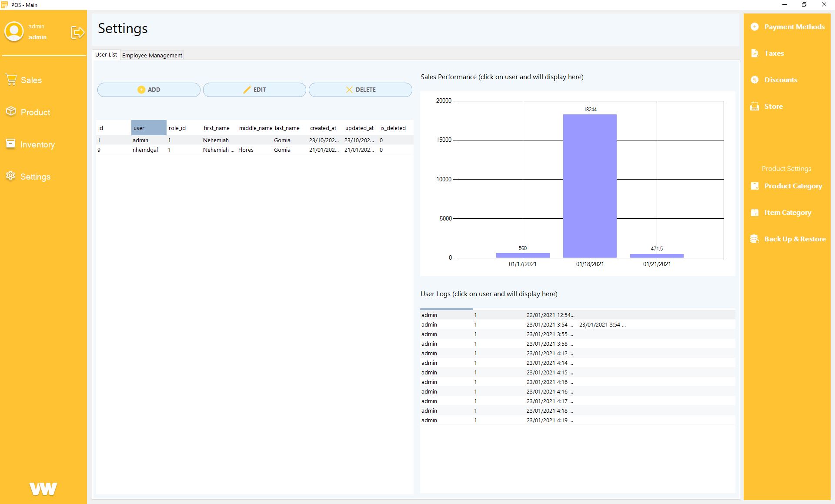Click the Taxes document icon
Screen dimensions: 835x504
755,53
